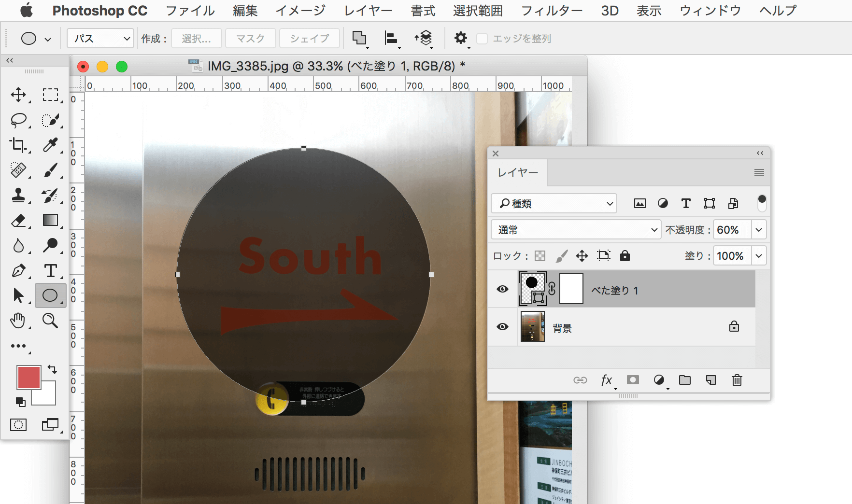The height and width of the screenshot is (504, 852).
Task: Hide the べた塗り 1 layer
Action: coord(502,289)
